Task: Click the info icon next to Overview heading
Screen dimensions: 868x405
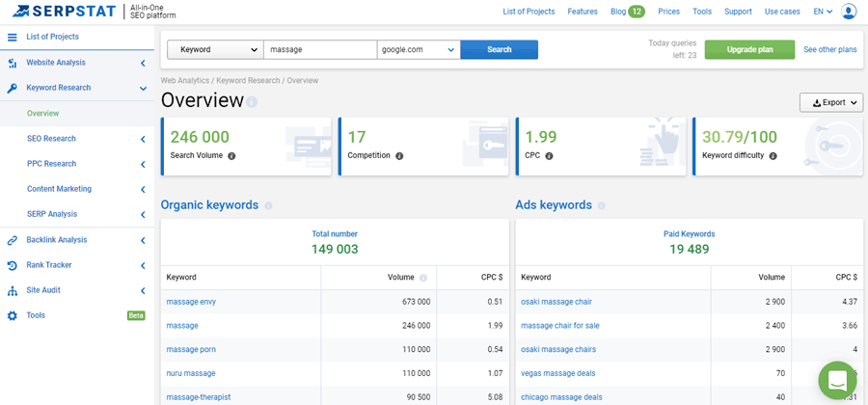Action: pos(252,102)
